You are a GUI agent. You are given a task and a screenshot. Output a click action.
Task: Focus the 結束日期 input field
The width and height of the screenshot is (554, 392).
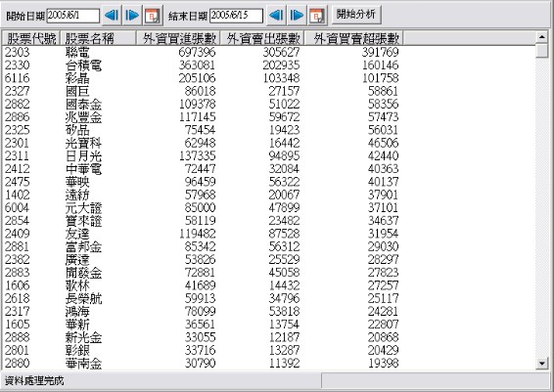(236, 16)
